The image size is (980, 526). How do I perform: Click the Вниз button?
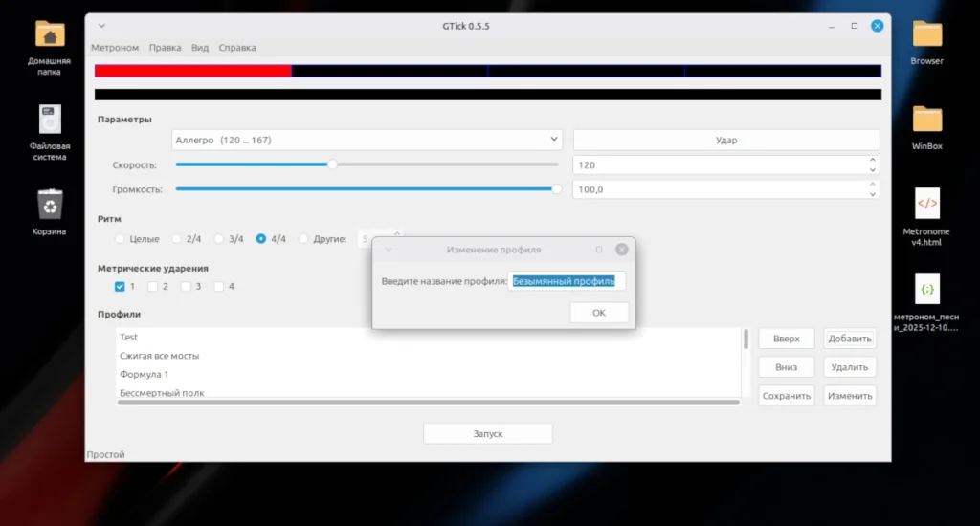787,366
